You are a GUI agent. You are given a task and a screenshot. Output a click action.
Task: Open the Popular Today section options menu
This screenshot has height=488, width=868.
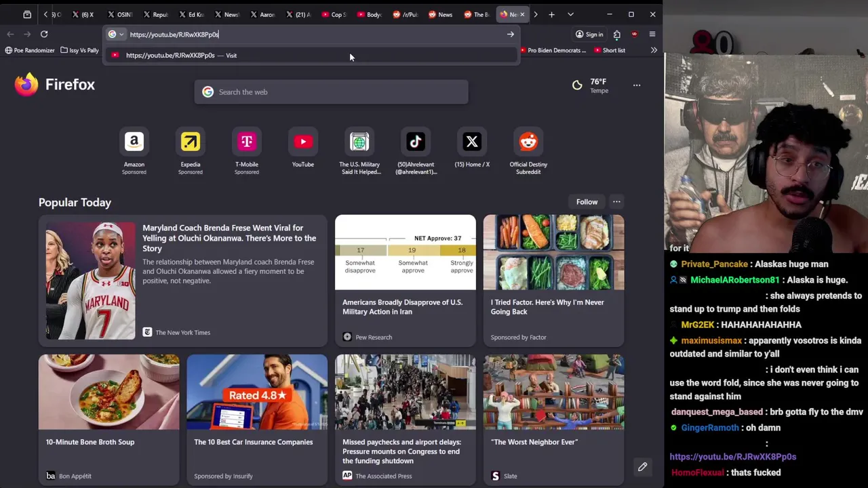point(616,202)
